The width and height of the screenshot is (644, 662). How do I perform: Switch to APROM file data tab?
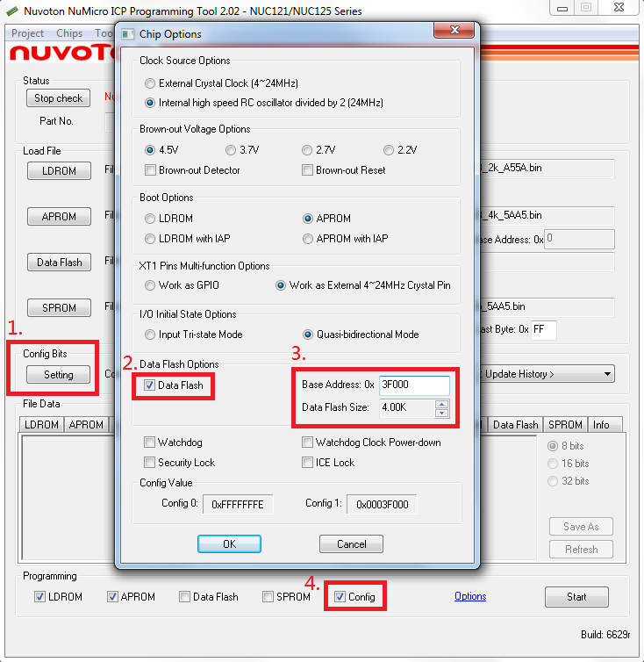click(x=86, y=424)
